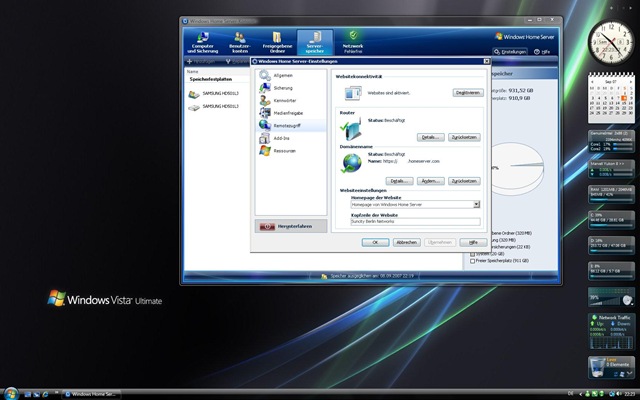Screen dimensions: 640x400
Task: Select Sicherung monitor icon in settings list
Action: (x=265, y=88)
